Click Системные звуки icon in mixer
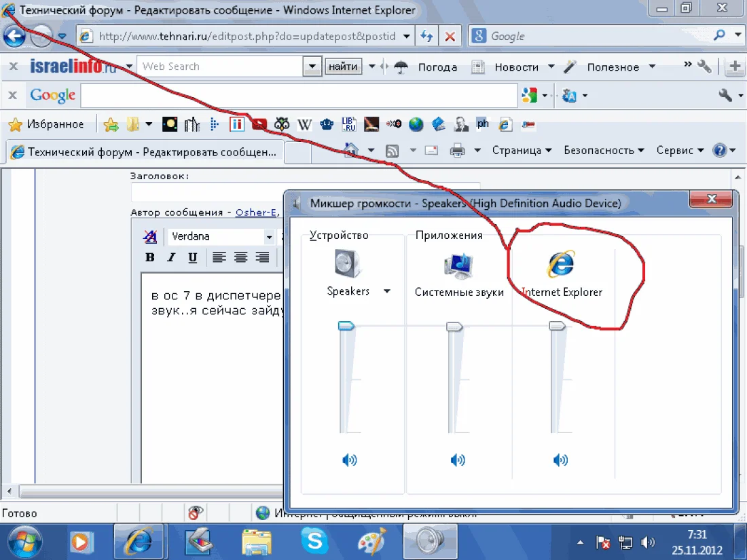Screen dimensions: 747x560 click(x=458, y=265)
